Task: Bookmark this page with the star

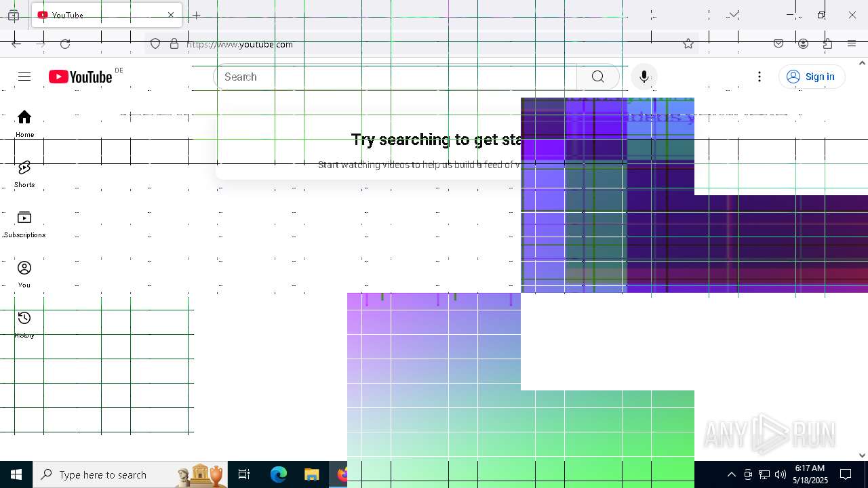Action: [688, 44]
